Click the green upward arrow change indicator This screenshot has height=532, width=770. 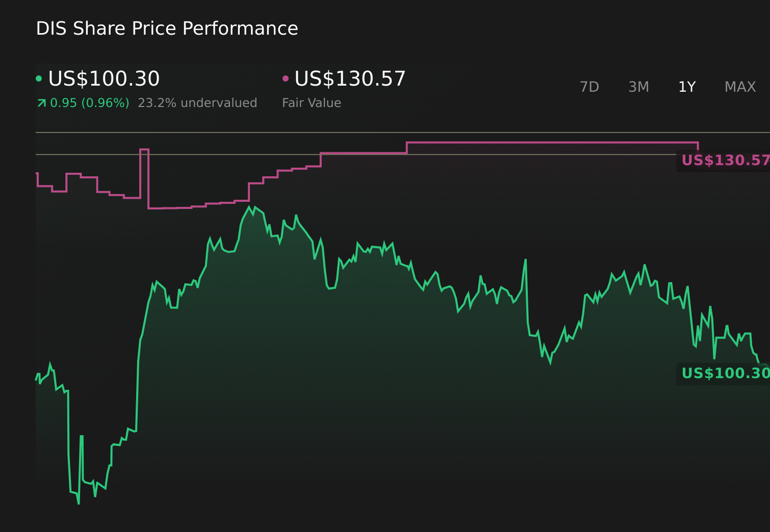(42, 102)
